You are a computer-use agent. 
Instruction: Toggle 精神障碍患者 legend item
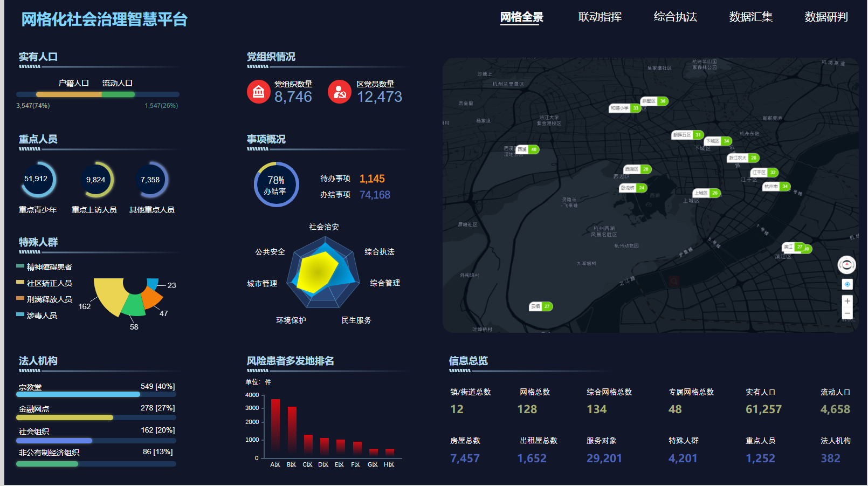point(44,267)
